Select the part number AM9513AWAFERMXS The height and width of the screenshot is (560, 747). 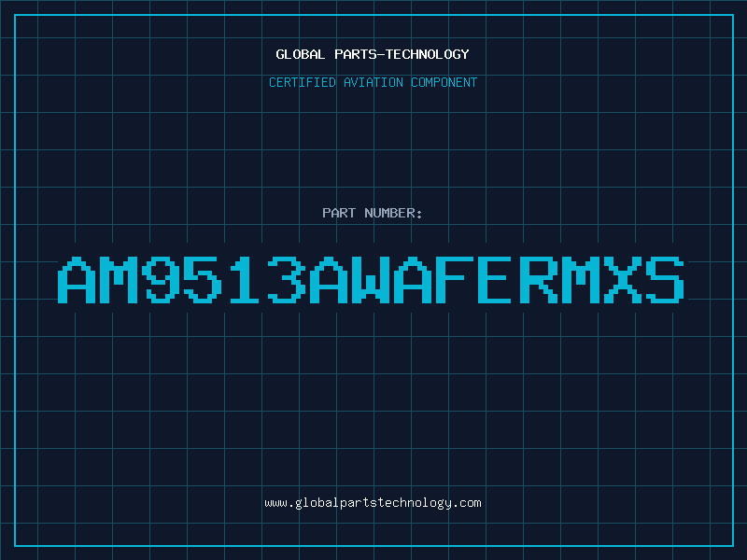[371, 279]
